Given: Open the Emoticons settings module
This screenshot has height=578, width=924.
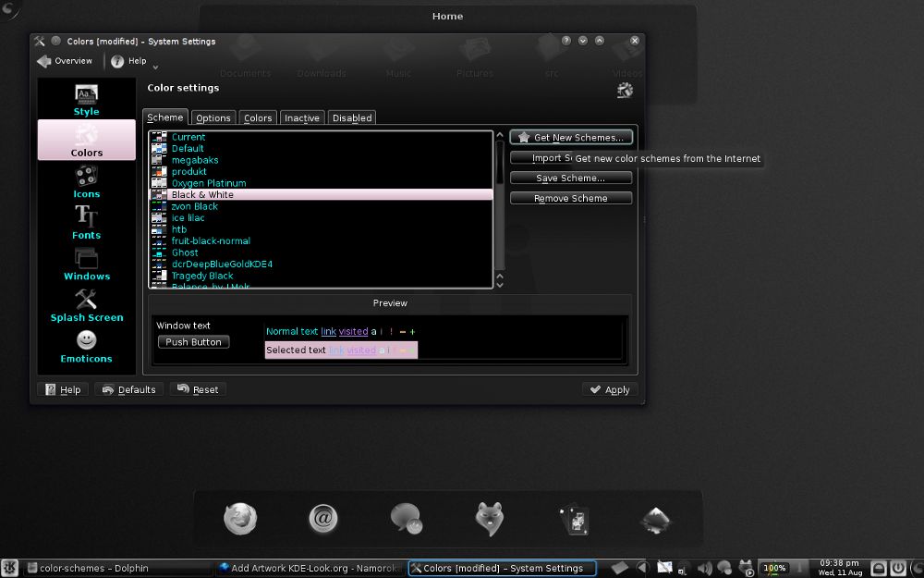Looking at the screenshot, I should pyautogui.click(x=86, y=347).
